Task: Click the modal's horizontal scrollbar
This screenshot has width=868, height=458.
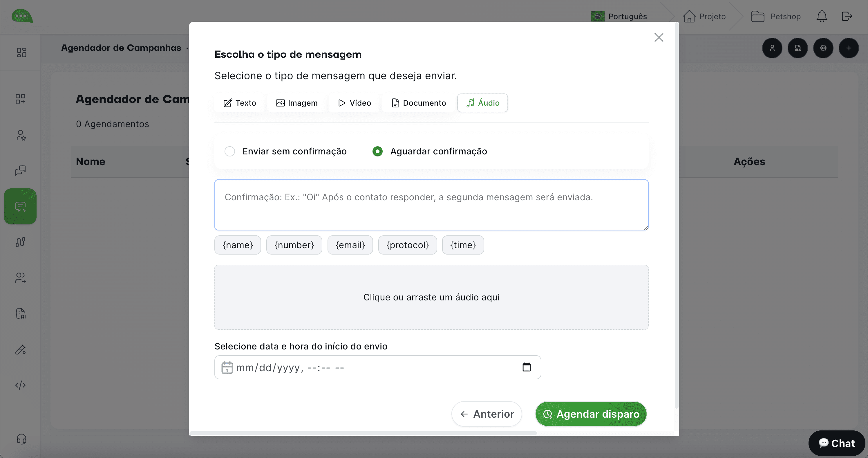Action: 363,433
